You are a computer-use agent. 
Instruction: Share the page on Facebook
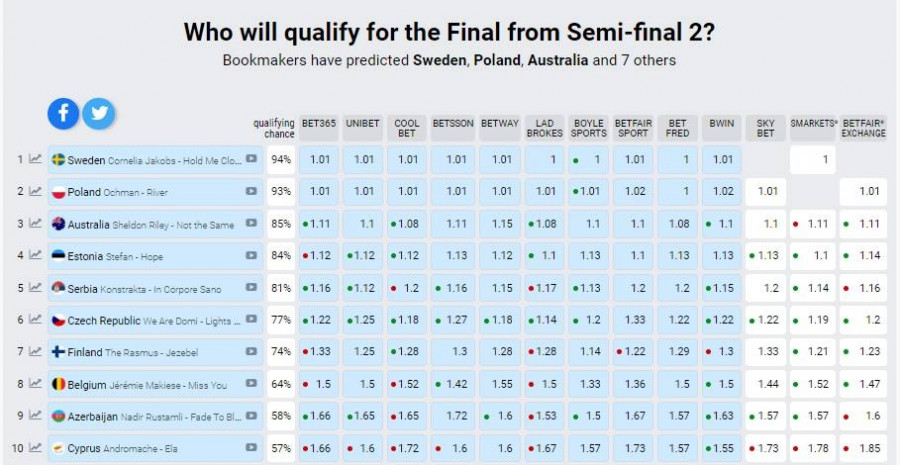[63, 113]
